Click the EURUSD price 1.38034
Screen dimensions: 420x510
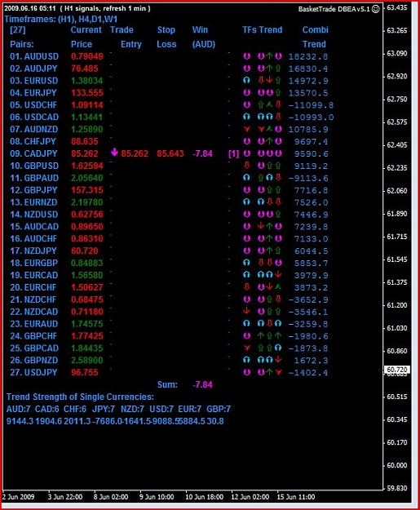(86, 80)
